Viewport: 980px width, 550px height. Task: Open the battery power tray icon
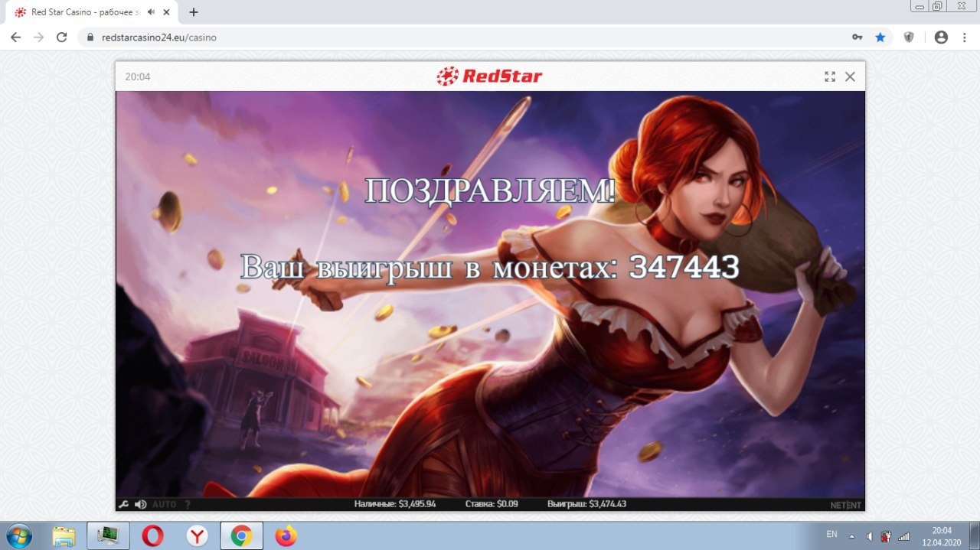click(x=886, y=535)
